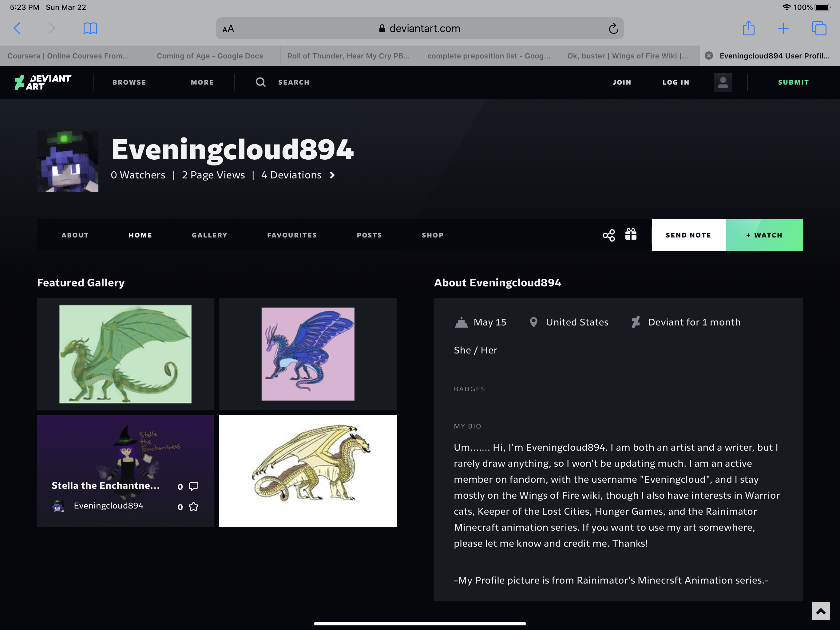Toggle Watch for Eveningcloud894
840x630 pixels.
(x=764, y=235)
